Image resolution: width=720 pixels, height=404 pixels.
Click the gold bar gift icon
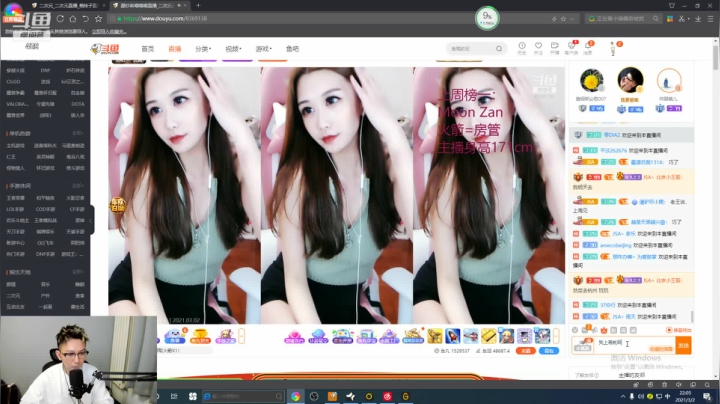coord(489,336)
